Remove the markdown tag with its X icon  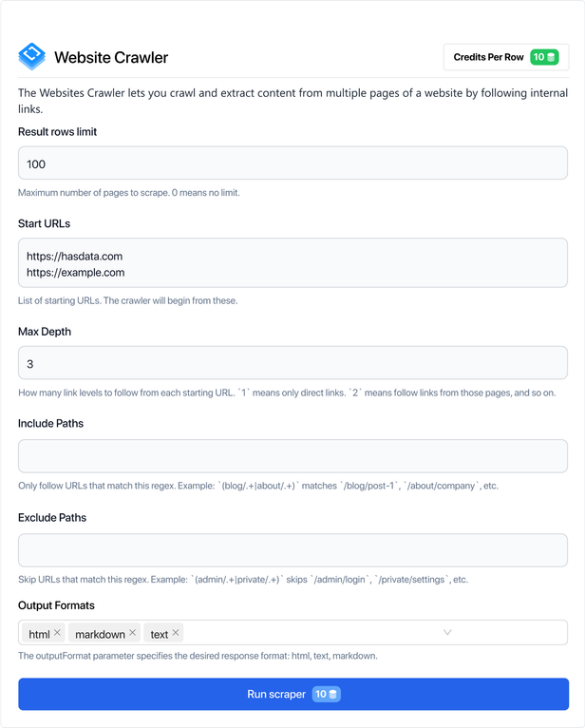(x=133, y=633)
